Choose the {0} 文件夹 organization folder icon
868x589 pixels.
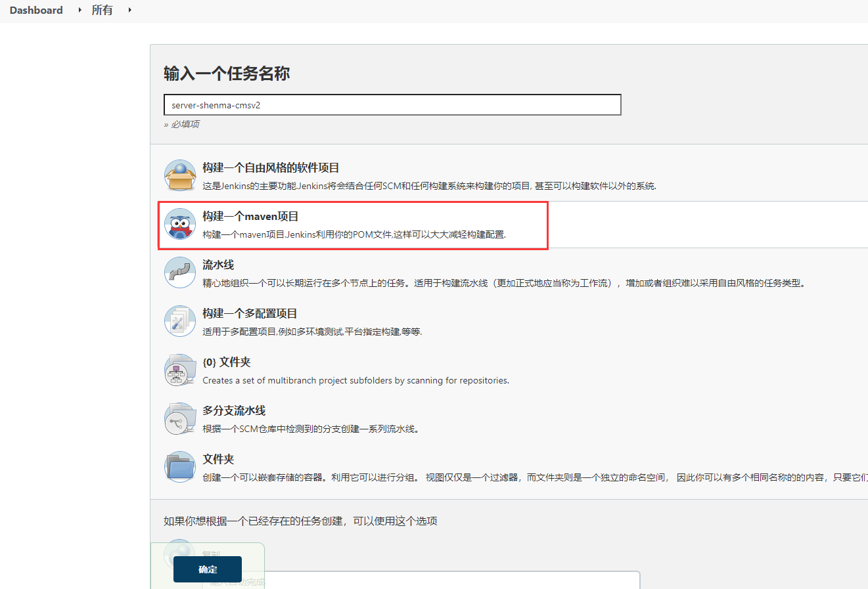point(180,370)
